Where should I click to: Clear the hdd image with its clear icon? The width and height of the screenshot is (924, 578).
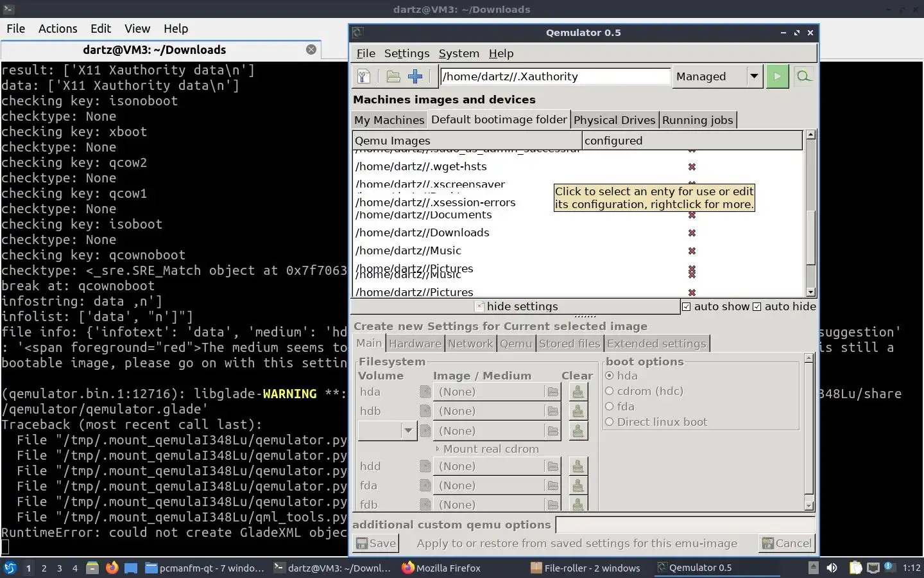[x=578, y=466]
